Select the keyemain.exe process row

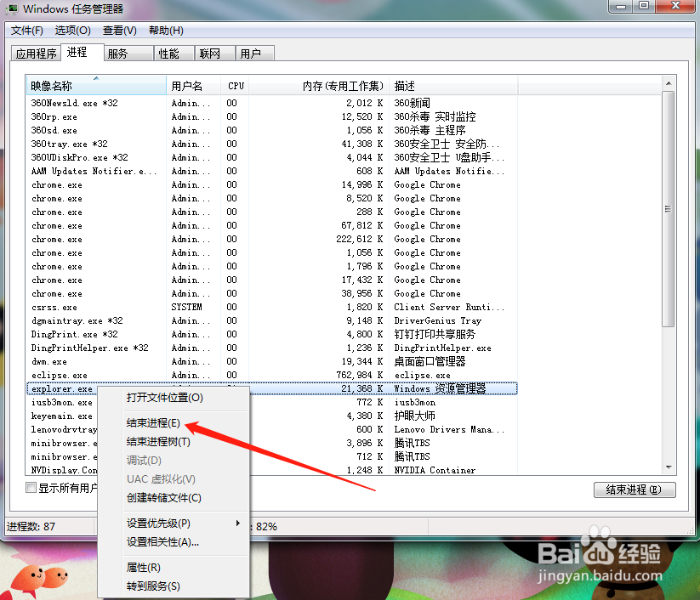click(x=272, y=416)
